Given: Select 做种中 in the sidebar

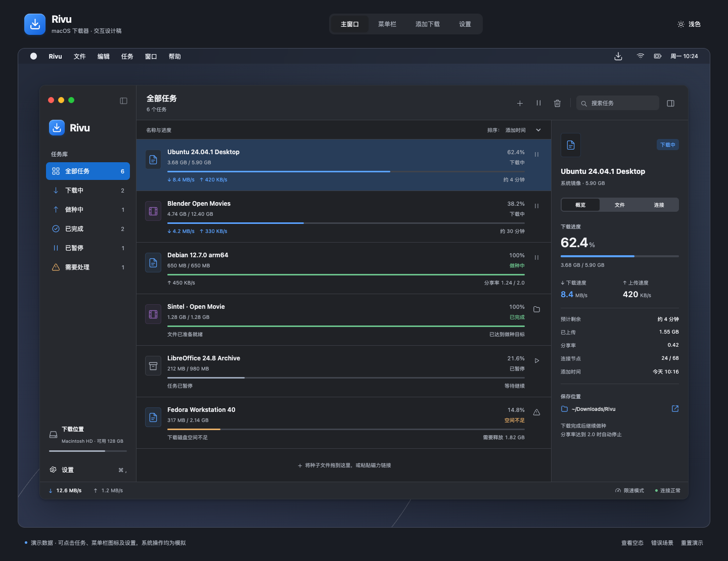Looking at the screenshot, I should 88,210.
